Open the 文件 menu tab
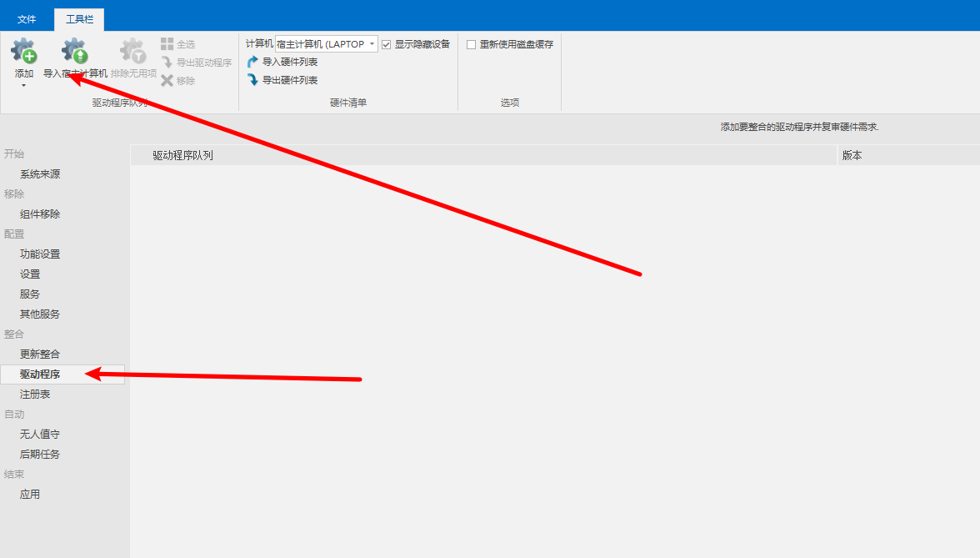This screenshot has width=980, height=558. pyautogui.click(x=27, y=19)
